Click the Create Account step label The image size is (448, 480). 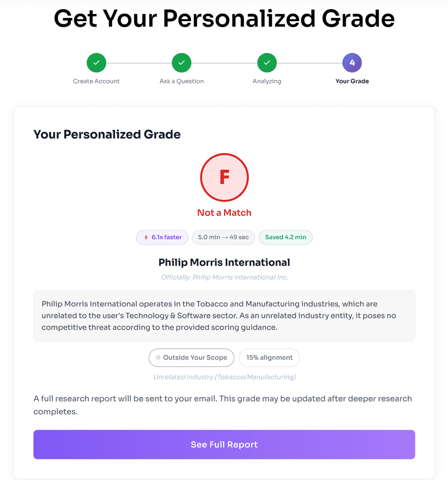click(x=96, y=81)
